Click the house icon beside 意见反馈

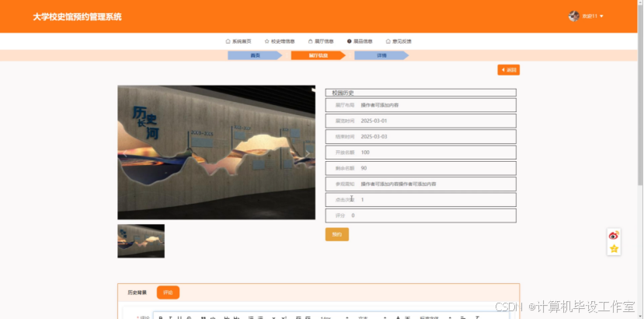point(388,41)
